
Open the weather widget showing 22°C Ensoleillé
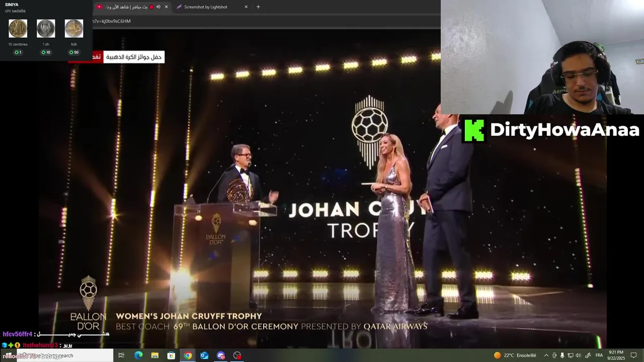(x=515, y=355)
